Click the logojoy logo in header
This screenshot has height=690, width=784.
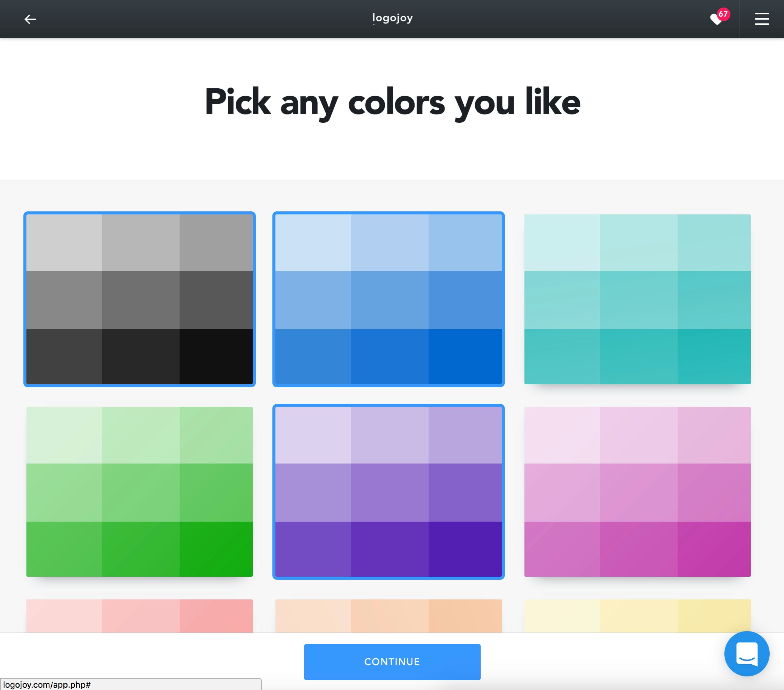pyautogui.click(x=392, y=18)
